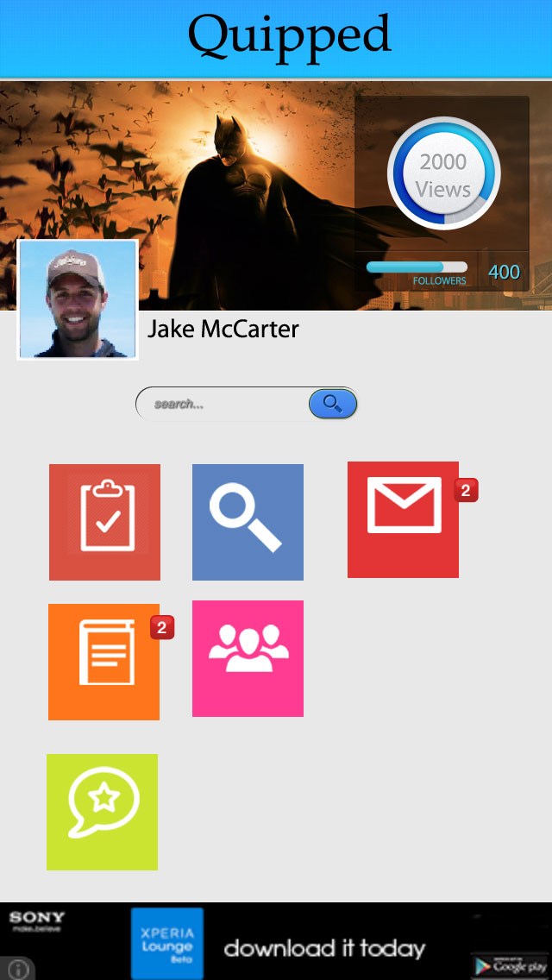The height and width of the screenshot is (980, 552).
Task: Click the blue search button in search bar
Action: tap(333, 404)
